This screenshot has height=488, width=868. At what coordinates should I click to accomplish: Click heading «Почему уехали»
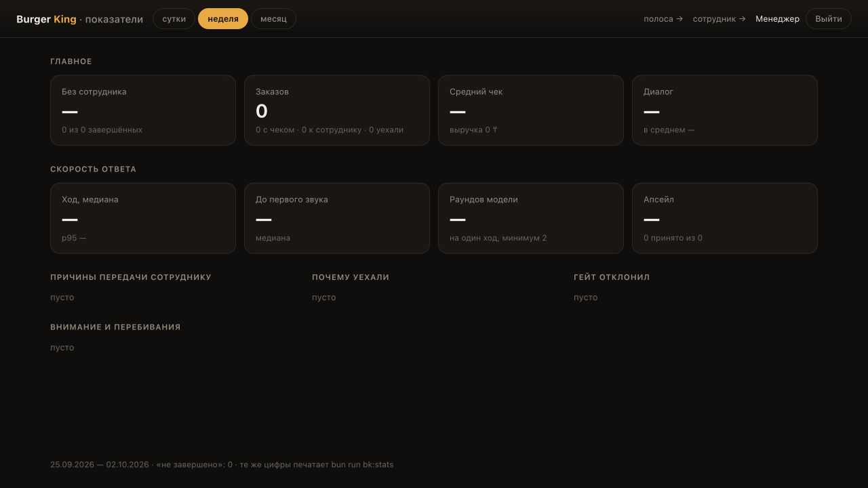coord(351,277)
